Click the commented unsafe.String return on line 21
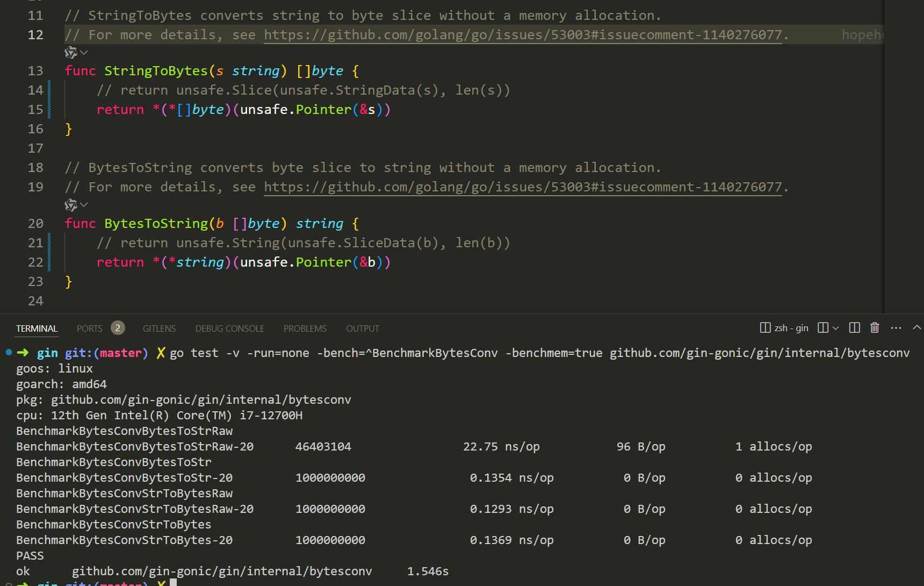 304,243
